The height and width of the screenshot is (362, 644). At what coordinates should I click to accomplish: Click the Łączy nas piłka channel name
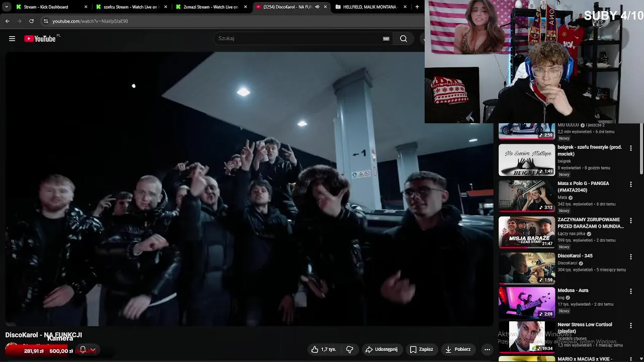point(571,234)
